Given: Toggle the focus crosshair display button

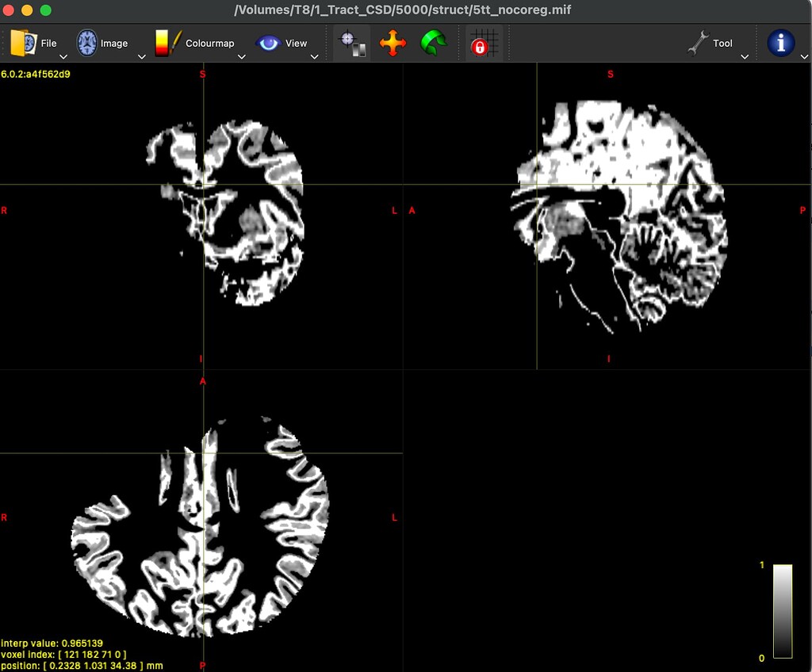Looking at the screenshot, I should pyautogui.click(x=351, y=43).
